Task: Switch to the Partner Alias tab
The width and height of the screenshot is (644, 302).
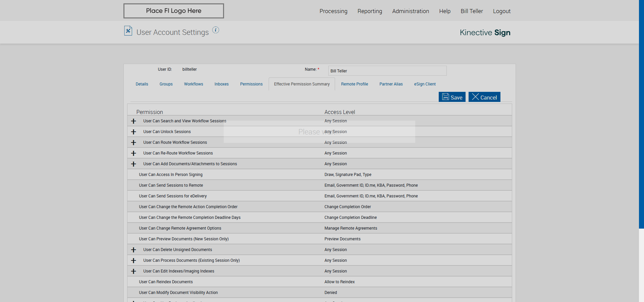Action: [x=391, y=84]
